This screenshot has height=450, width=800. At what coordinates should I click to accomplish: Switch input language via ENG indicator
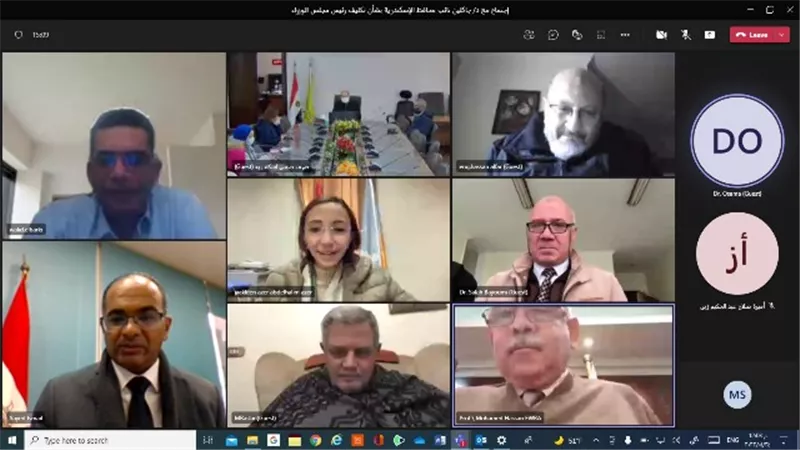(733, 440)
